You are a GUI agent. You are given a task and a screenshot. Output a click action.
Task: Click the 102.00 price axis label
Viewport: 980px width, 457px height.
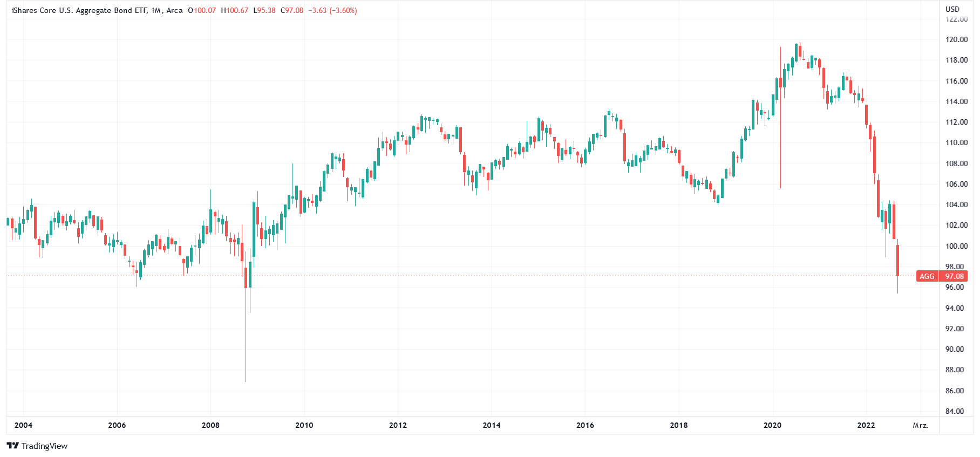pos(957,225)
